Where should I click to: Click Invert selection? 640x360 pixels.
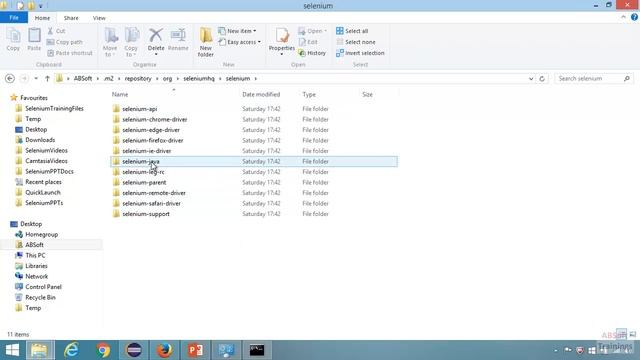360,53
